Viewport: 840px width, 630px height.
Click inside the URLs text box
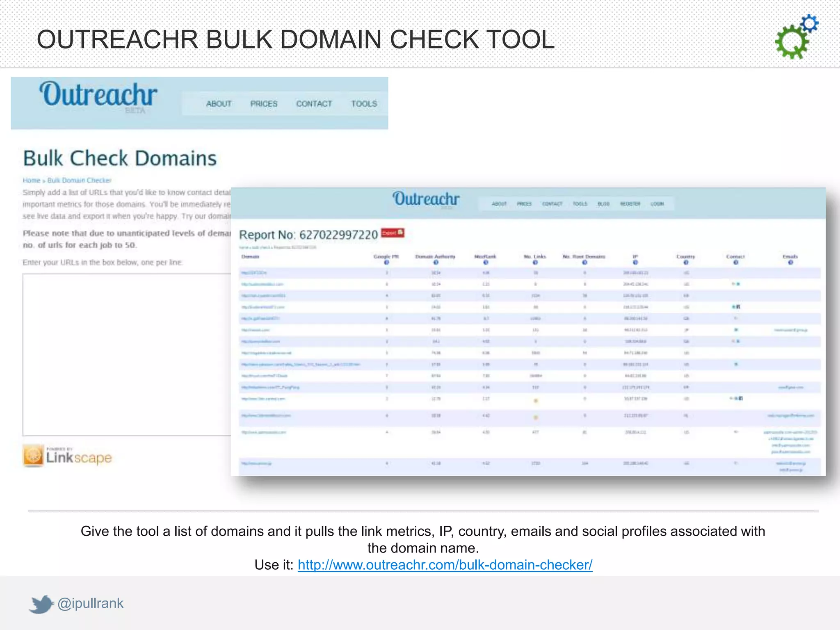tap(127, 355)
